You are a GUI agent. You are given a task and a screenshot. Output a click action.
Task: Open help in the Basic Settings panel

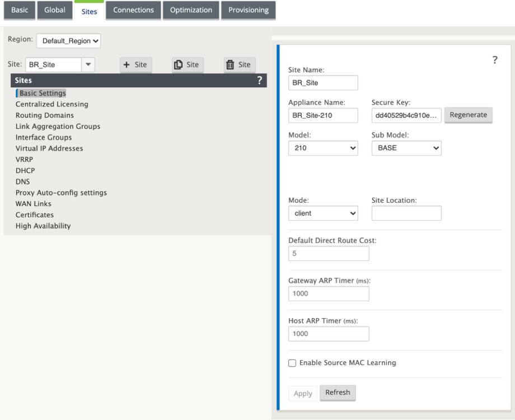point(495,60)
